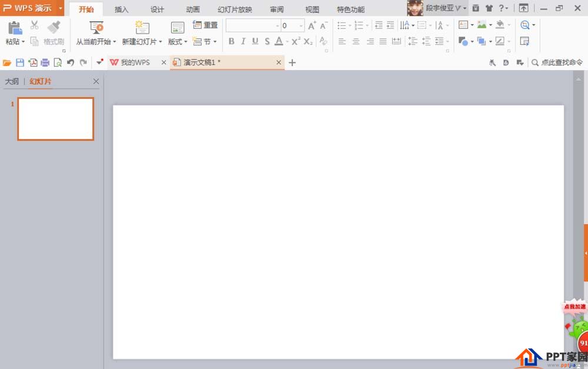588x369 pixels.
Task: Click the New Slide (新建幻灯片) icon
Action: pyautogui.click(x=142, y=28)
